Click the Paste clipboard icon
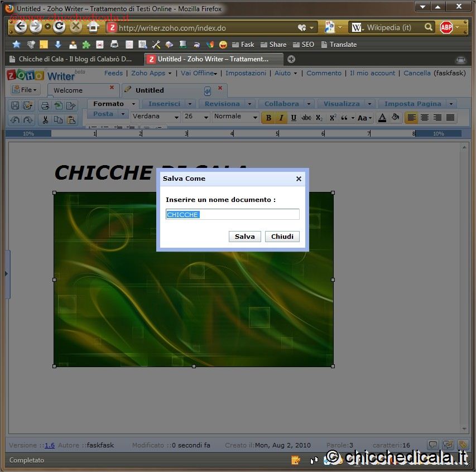Image resolution: width=476 pixels, height=472 pixels. coord(71,119)
